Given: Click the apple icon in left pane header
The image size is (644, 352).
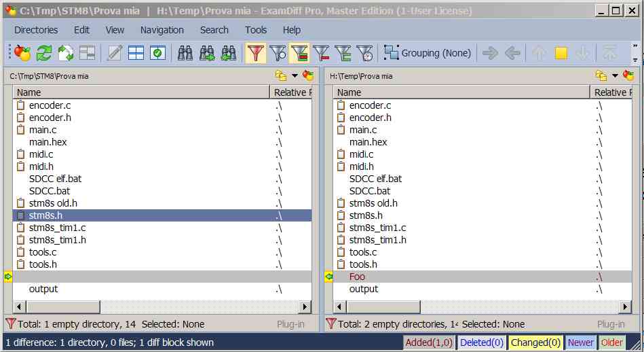Looking at the screenshot, I should (x=307, y=75).
